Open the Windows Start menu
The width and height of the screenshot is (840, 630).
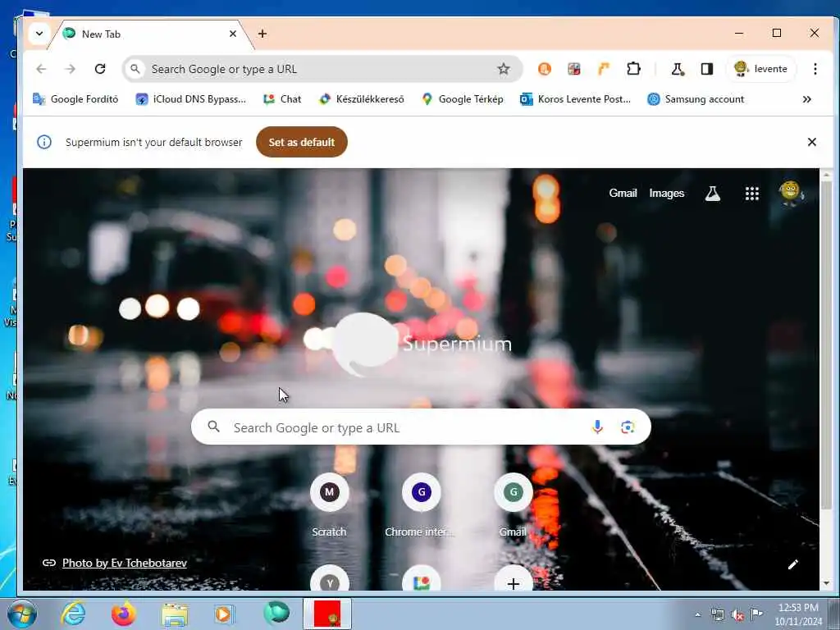pos(22,614)
